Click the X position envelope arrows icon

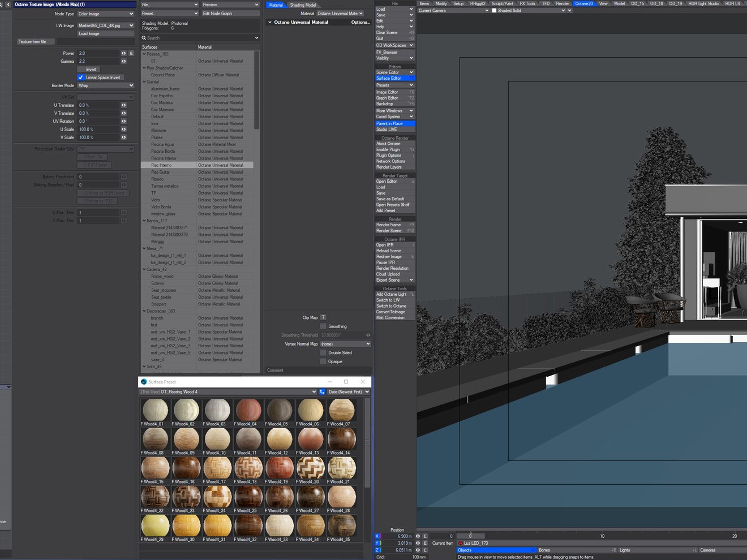[x=418, y=536]
